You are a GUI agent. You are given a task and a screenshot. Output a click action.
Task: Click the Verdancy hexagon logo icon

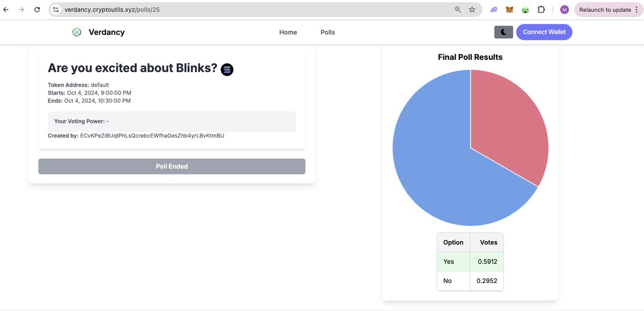(77, 32)
